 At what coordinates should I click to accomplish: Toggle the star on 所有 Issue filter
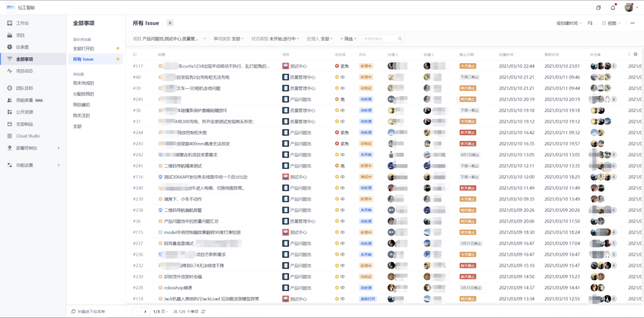(117, 59)
